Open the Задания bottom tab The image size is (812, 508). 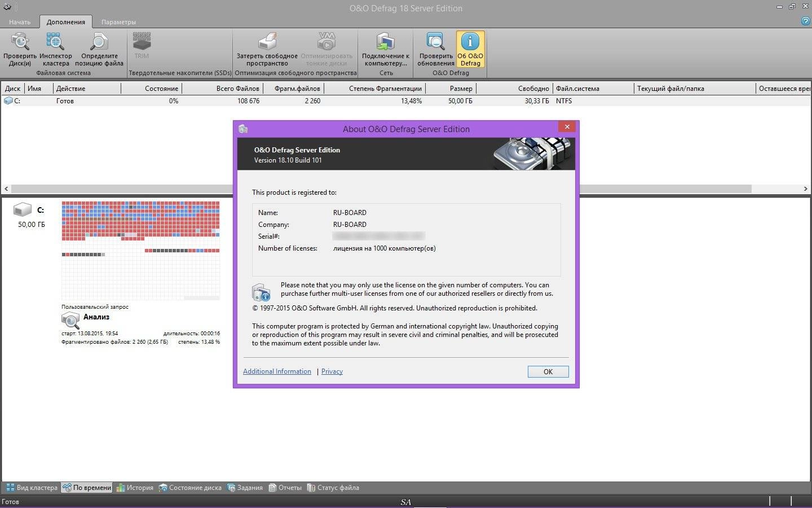click(x=245, y=488)
